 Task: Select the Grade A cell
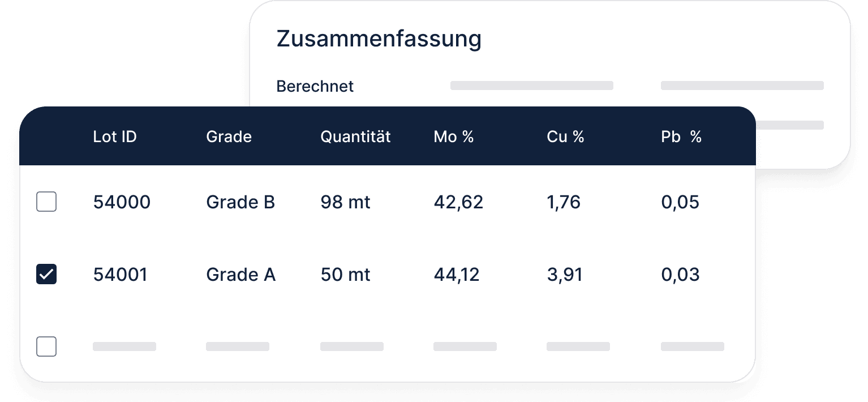pyautogui.click(x=240, y=275)
